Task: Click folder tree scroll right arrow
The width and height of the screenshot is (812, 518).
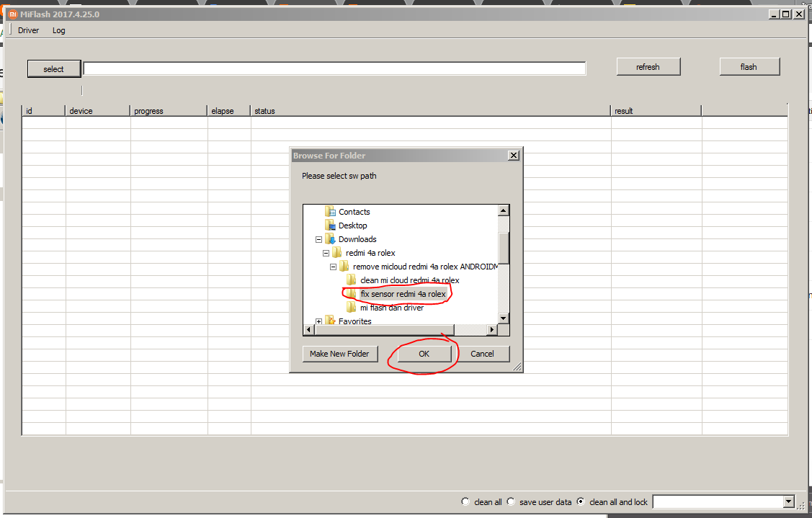Action: (x=492, y=329)
